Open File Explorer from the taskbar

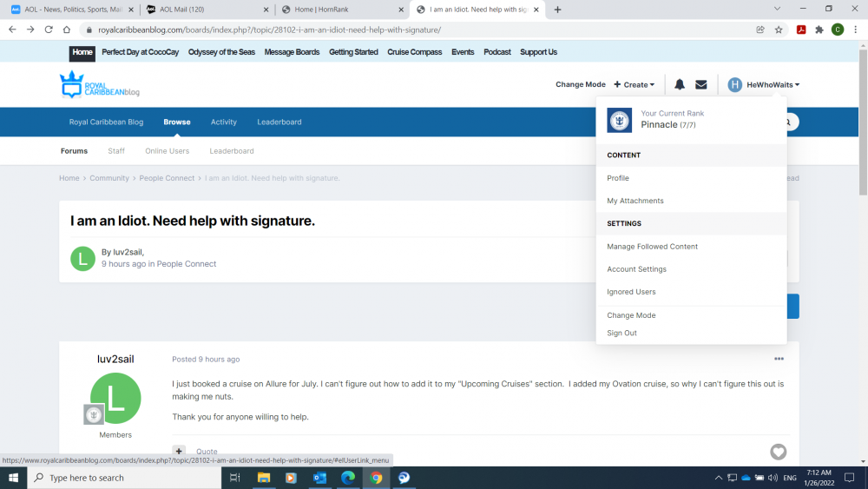[264, 478]
